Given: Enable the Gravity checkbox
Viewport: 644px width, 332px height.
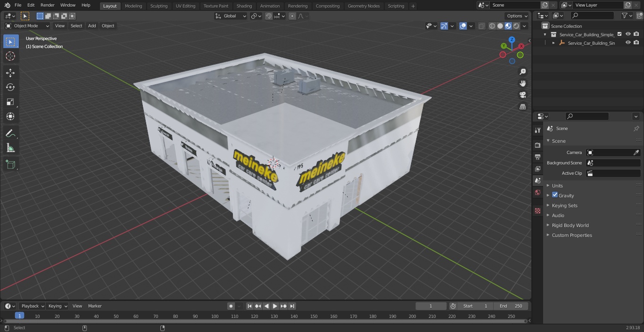Looking at the screenshot, I should click(x=555, y=195).
